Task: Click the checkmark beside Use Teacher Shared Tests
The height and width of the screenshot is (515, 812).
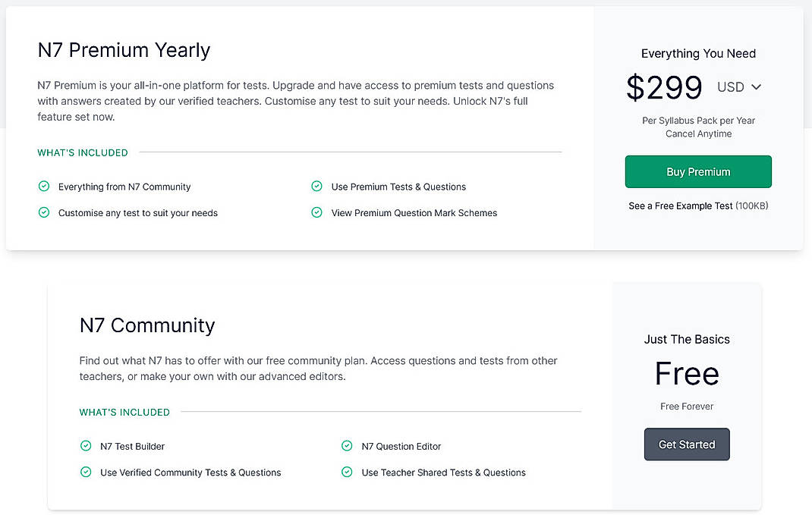Action: (x=347, y=473)
